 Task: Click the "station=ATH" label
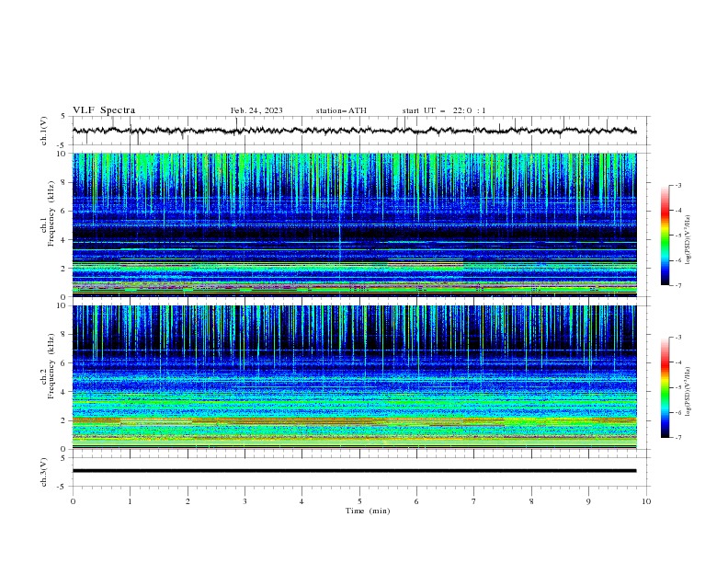coord(341,110)
